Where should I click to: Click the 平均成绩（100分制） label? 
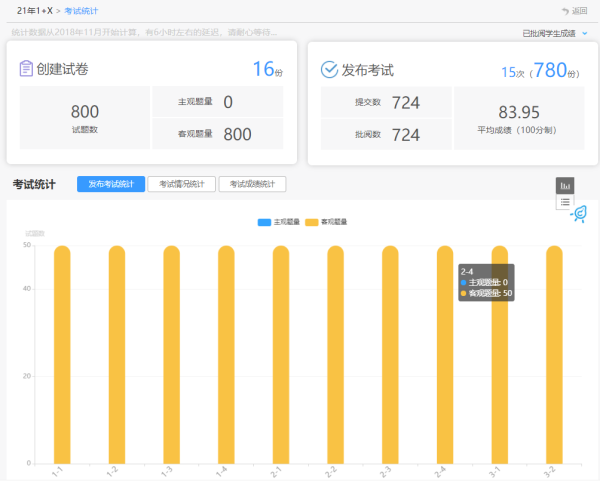tap(517, 130)
